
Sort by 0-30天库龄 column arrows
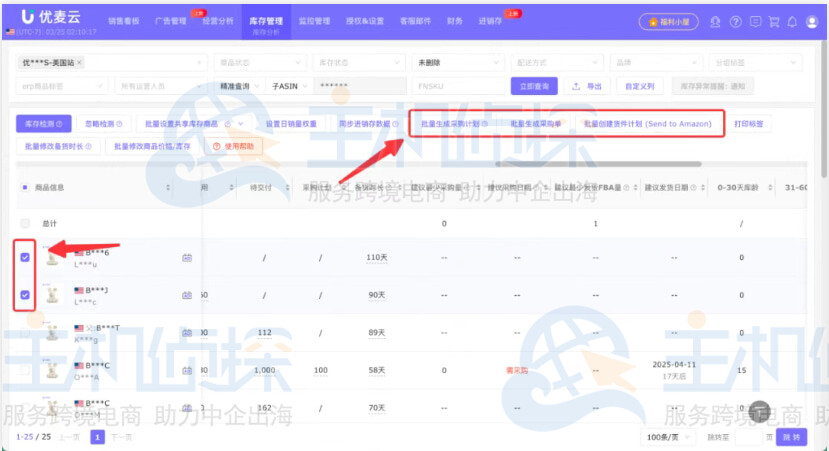[x=770, y=188]
